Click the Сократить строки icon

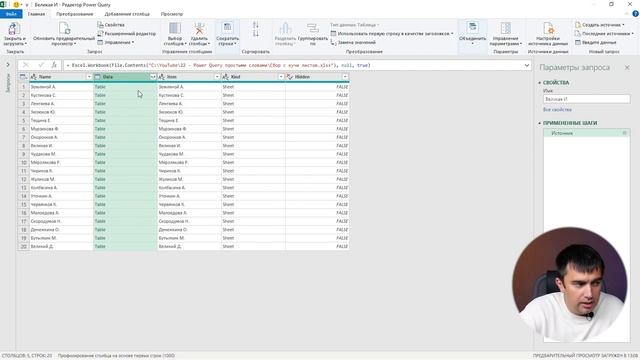pyautogui.click(x=227, y=28)
